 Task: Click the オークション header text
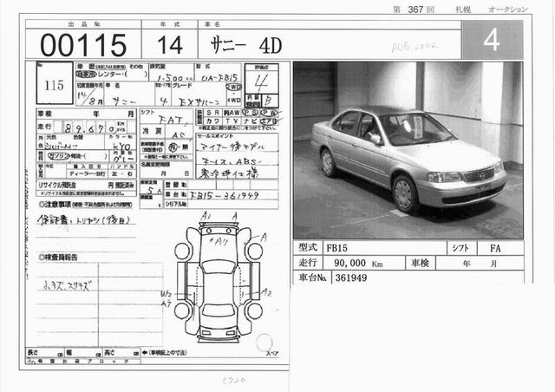508,10
